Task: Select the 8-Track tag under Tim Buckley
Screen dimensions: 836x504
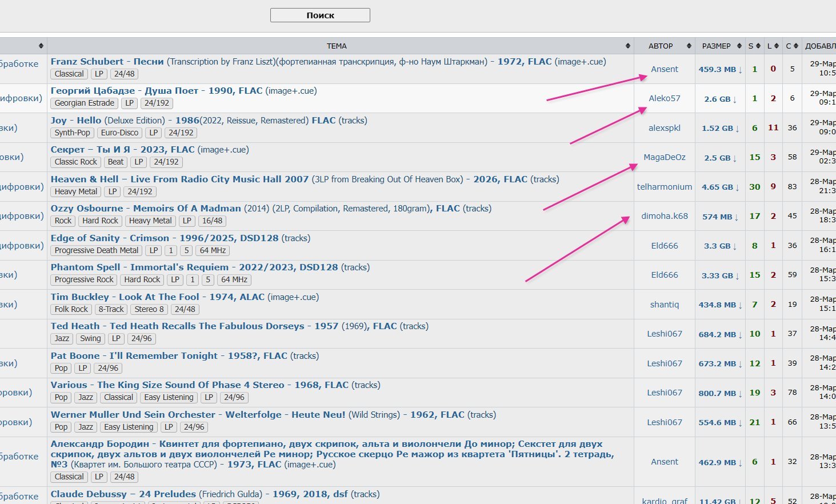Action: pyautogui.click(x=111, y=309)
